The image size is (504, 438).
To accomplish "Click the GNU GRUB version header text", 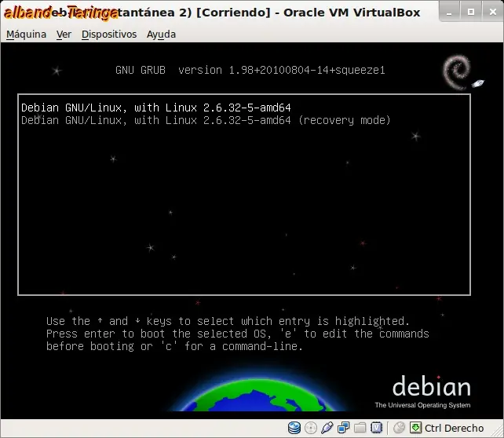I will (x=250, y=70).
